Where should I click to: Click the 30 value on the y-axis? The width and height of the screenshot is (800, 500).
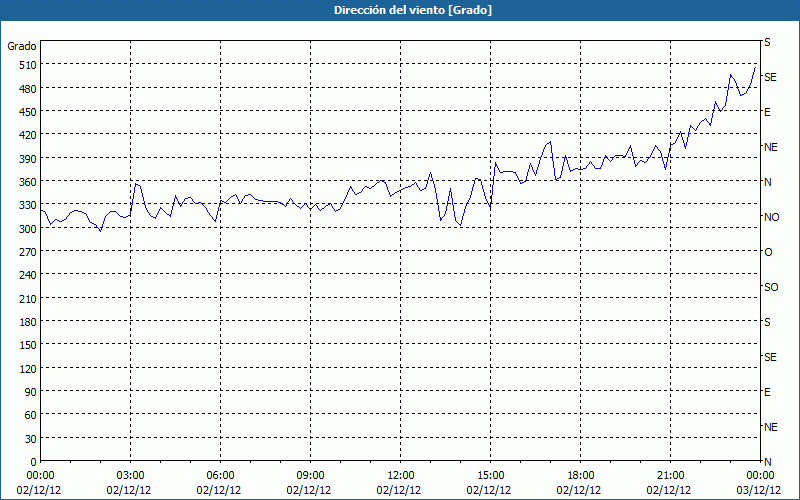tap(31, 439)
